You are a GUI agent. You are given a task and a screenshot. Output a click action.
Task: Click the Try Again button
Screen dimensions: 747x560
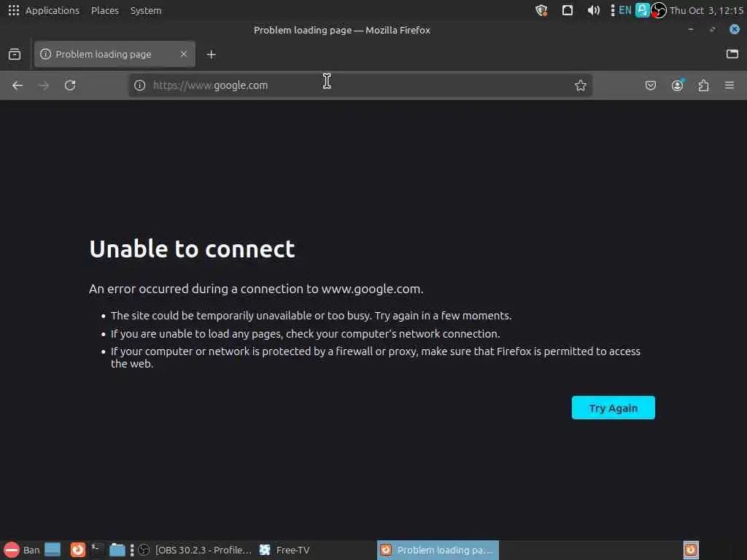click(613, 408)
